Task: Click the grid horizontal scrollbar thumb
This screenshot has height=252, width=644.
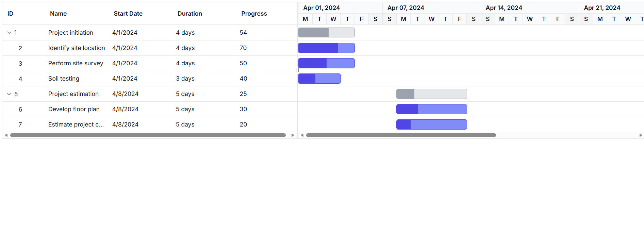Action: pyautogui.click(x=148, y=135)
